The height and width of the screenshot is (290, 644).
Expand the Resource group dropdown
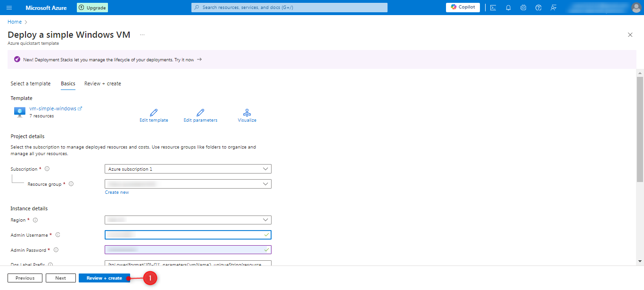coord(188,184)
